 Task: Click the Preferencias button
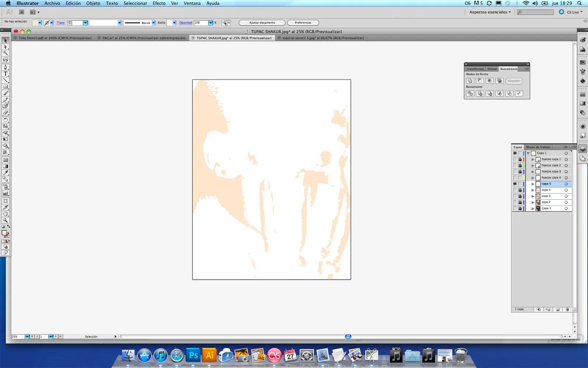tap(303, 23)
